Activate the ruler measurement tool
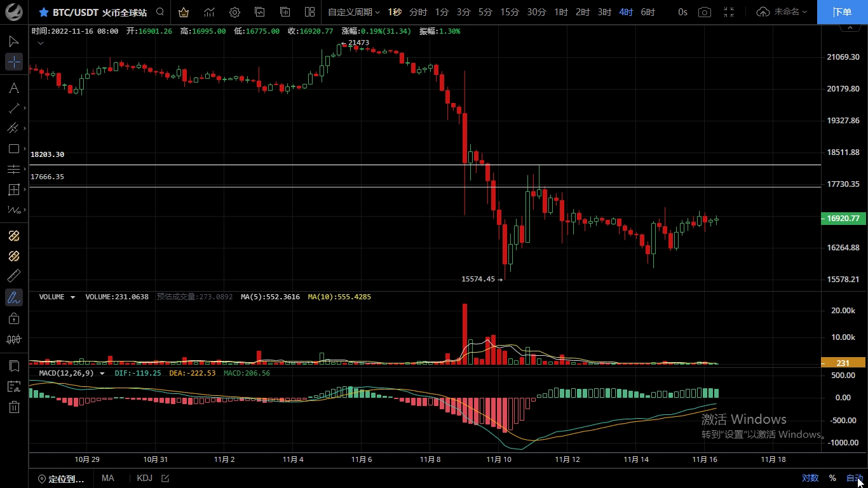 (14, 276)
